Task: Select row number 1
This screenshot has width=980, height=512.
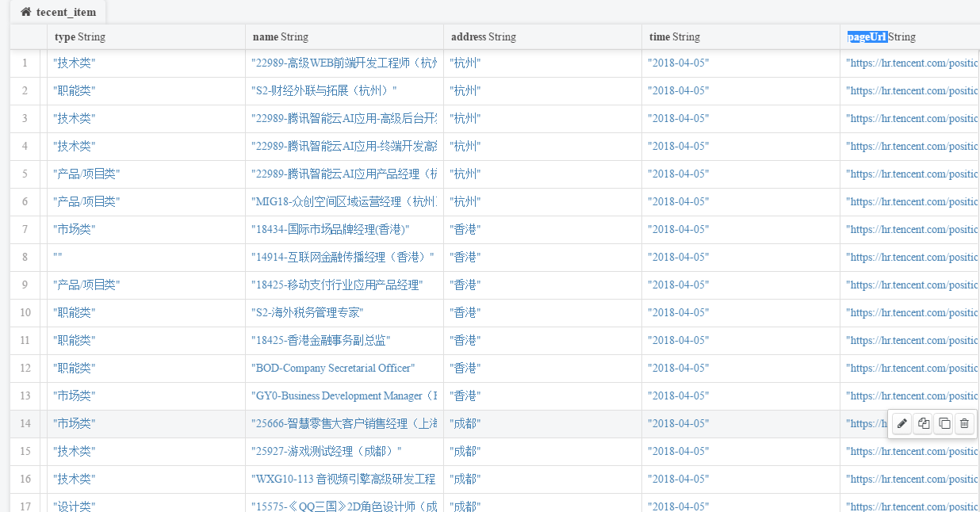Action: coord(25,63)
